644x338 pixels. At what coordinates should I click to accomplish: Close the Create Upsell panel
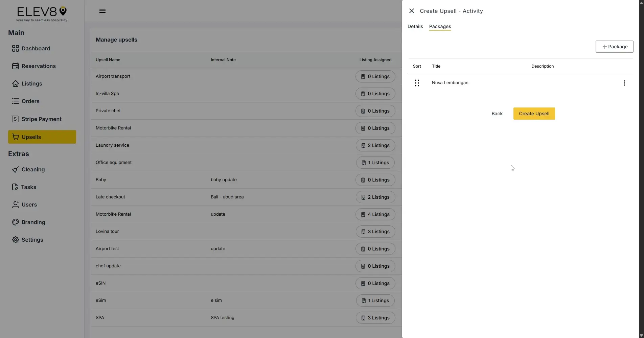[x=411, y=10]
